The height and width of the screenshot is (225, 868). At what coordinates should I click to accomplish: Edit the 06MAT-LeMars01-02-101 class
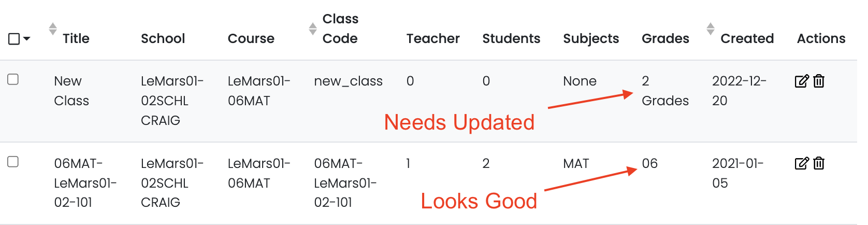[801, 164]
